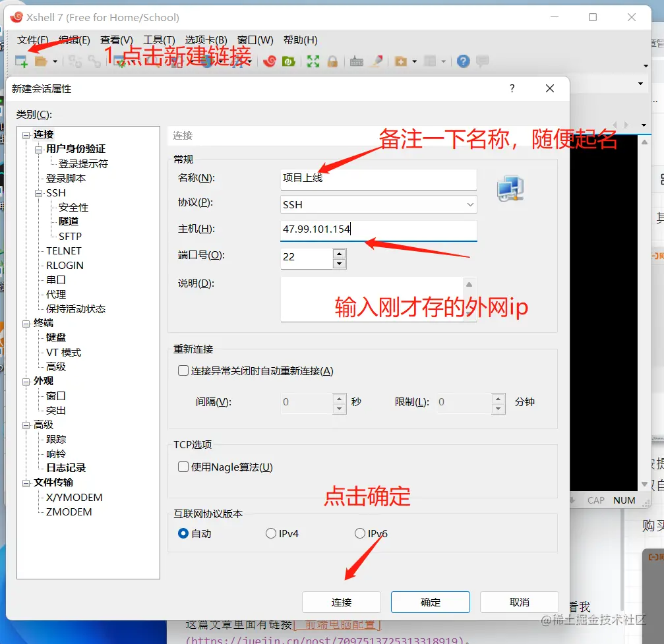This screenshot has width=664, height=644.
Task: Click the highlight pen toolbar icon
Action: coord(377,62)
